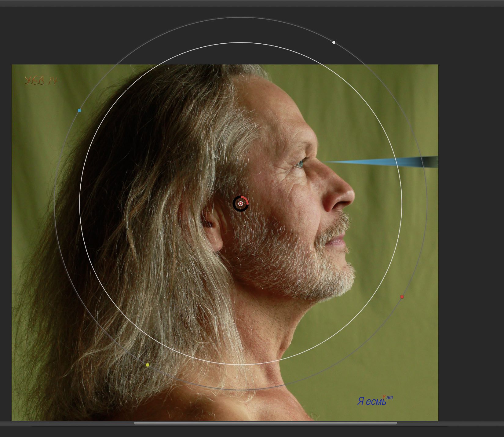Image resolution: width=504 pixels, height=437 pixels.
Task: Click the radial filter center pin
Action: (x=241, y=204)
